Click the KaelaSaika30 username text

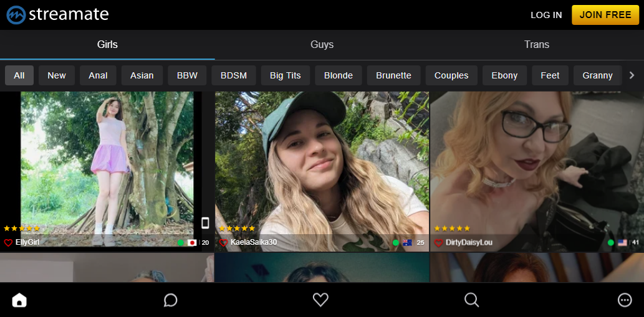coord(254,242)
